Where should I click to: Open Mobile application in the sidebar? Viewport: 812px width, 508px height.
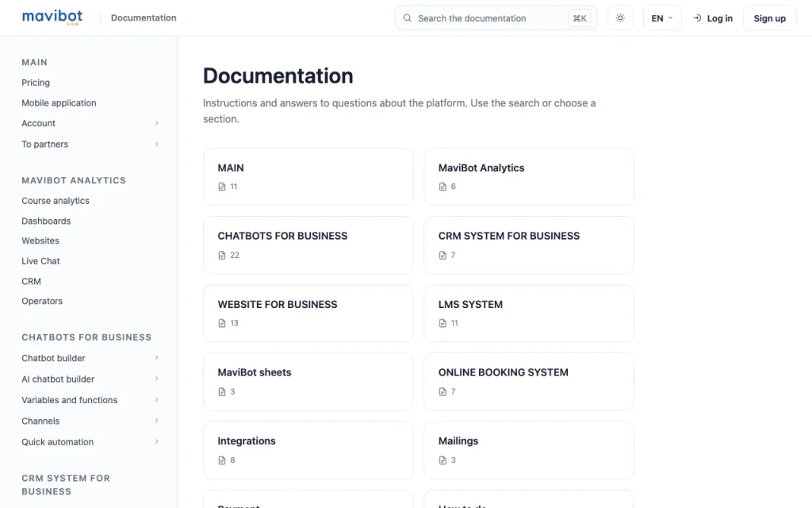(59, 102)
